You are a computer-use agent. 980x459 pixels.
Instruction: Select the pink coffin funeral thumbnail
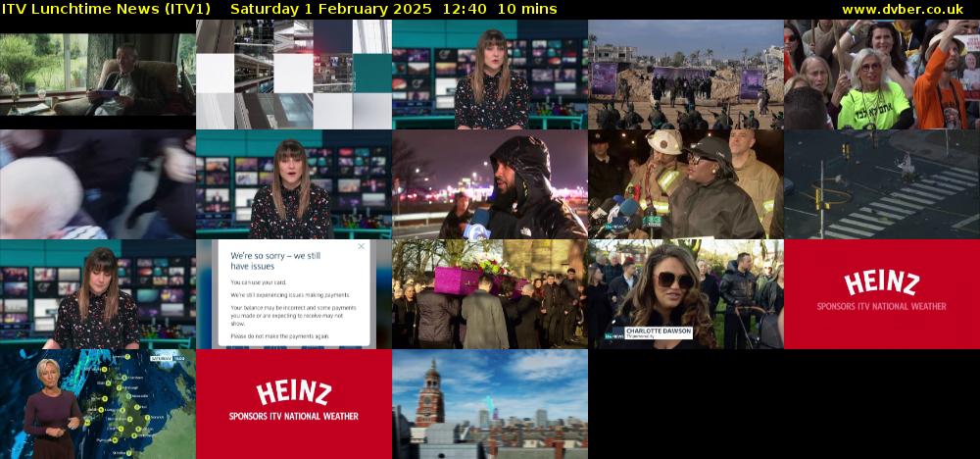(490, 294)
